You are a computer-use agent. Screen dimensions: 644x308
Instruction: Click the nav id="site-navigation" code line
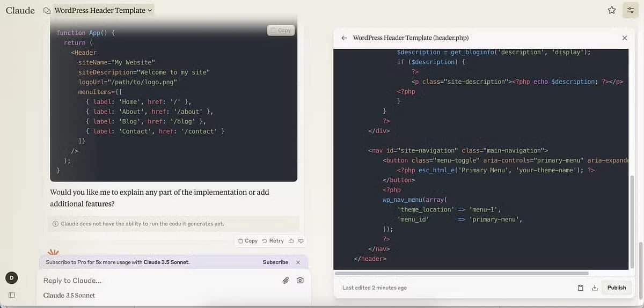(458, 150)
